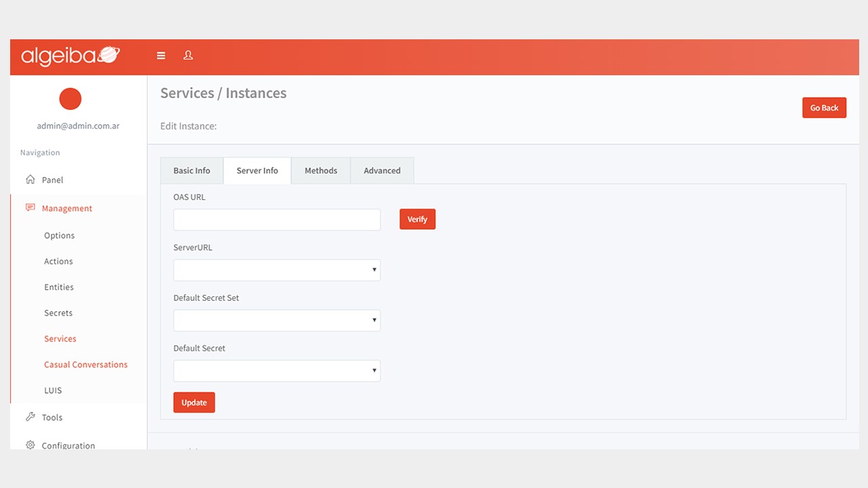Click the Configuration gear icon
The width and height of the screenshot is (868, 488).
click(x=30, y=445)
